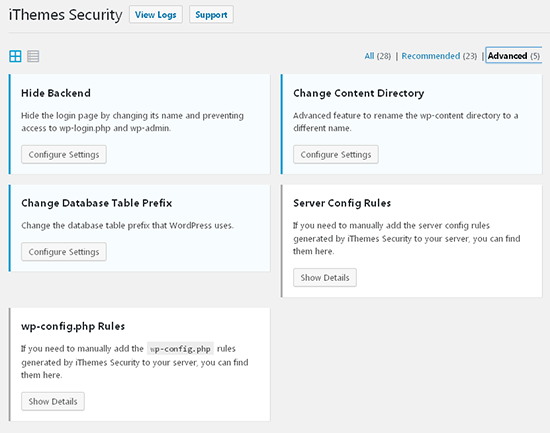Image resolution: width=550 pixels, height=433 pixels.
Task: Click the Change Database Table Prefix heading
Action: [x=96, y=203]
